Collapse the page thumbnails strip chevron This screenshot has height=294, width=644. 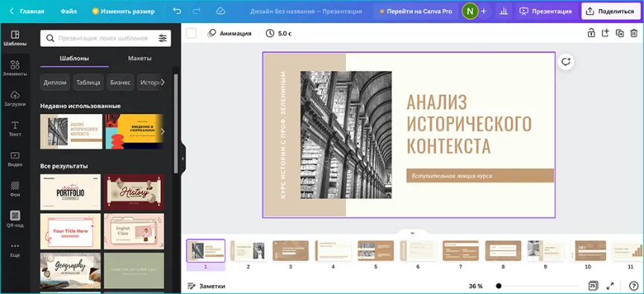click(x=412, y=233)
